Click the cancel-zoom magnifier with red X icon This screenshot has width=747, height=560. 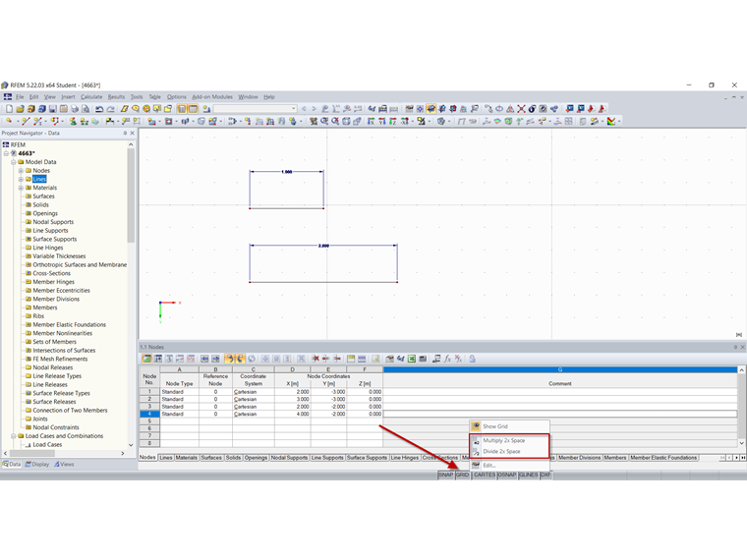click(x=335, y=122)
